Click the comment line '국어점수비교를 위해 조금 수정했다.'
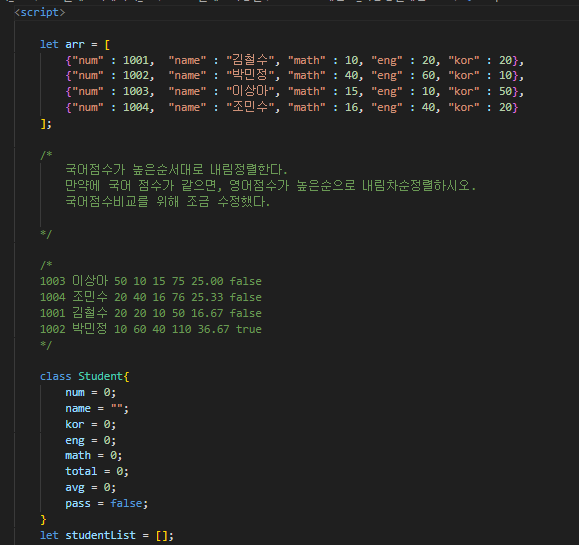579x545 pixels. pos(168,201)
